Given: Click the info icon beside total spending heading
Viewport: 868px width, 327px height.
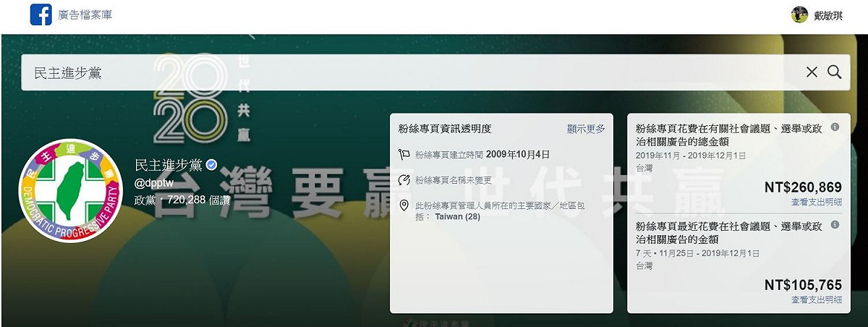Looking at the screenshot, I should point(835,127).
